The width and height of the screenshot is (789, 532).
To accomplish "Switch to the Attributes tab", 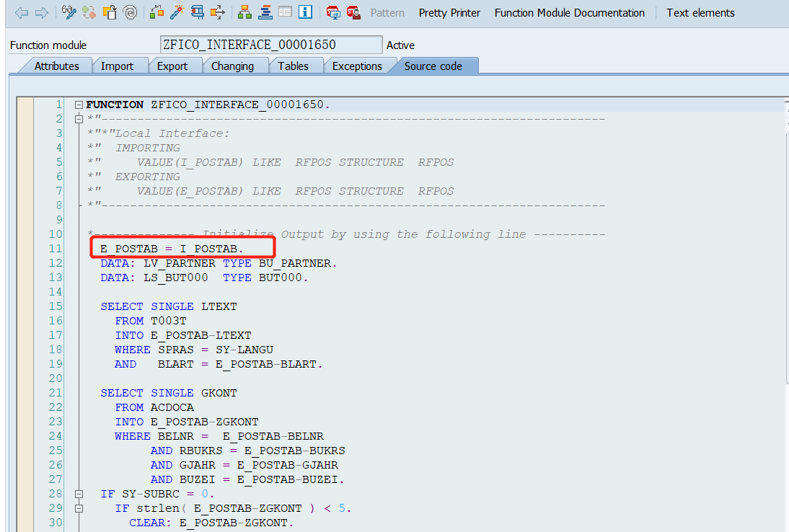I will pyautogui.click(x=58, y=65).
